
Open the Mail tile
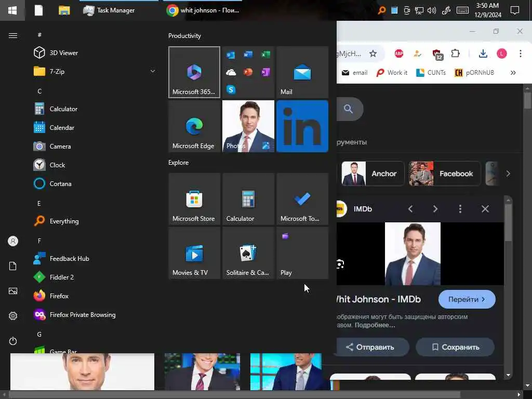coord(302,72)
